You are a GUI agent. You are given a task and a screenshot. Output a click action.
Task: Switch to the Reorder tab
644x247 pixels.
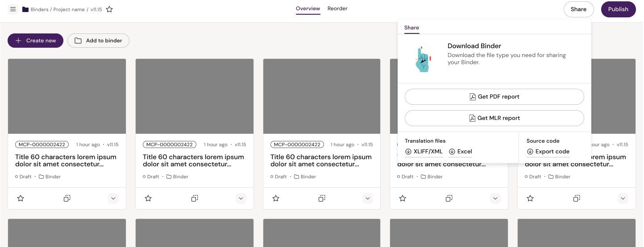337,9
